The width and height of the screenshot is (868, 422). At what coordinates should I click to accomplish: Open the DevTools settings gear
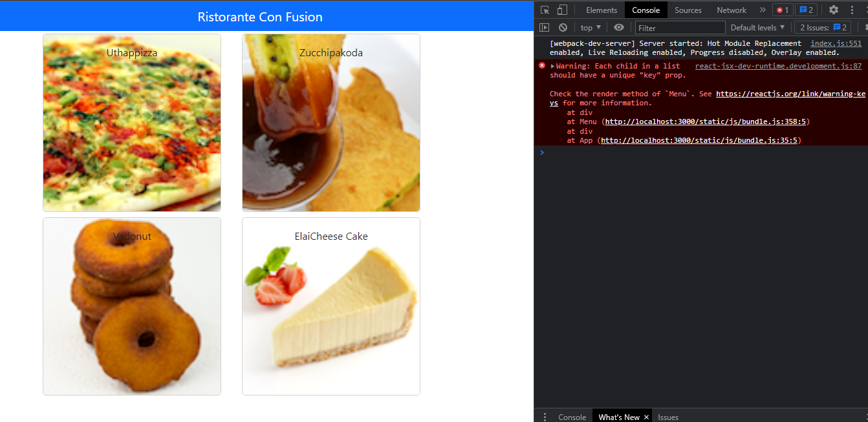(834, 10)
